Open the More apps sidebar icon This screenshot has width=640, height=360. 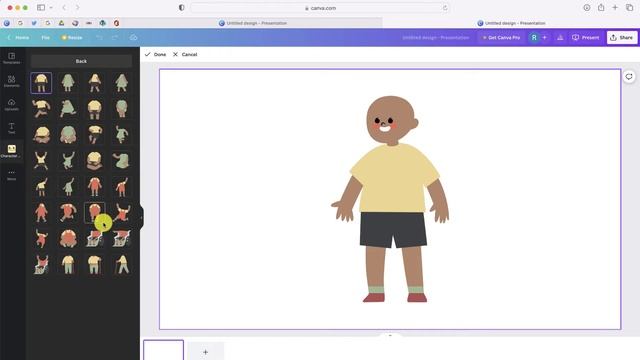pos(11,175)
